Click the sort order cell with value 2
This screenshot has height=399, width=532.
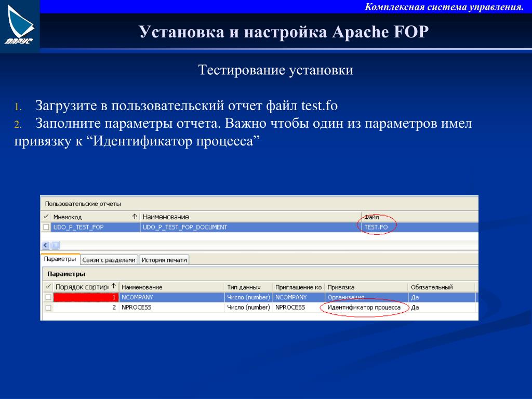[x=86, y=308]
